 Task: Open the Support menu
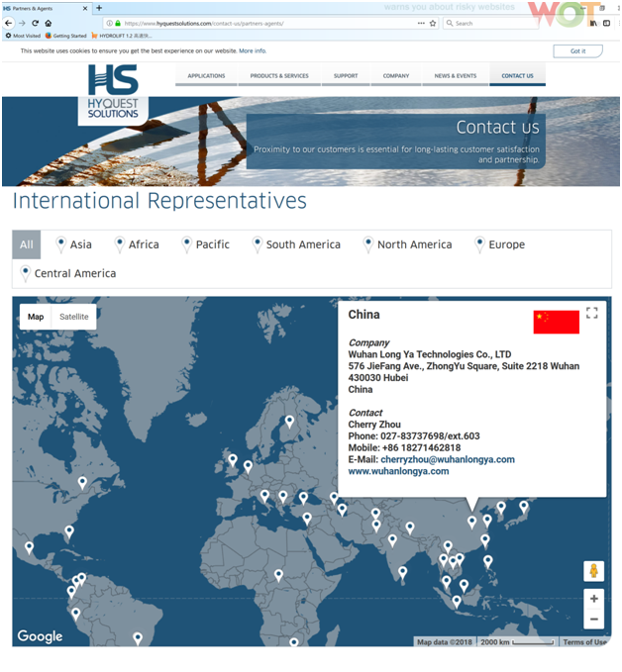tap(346, 76)
